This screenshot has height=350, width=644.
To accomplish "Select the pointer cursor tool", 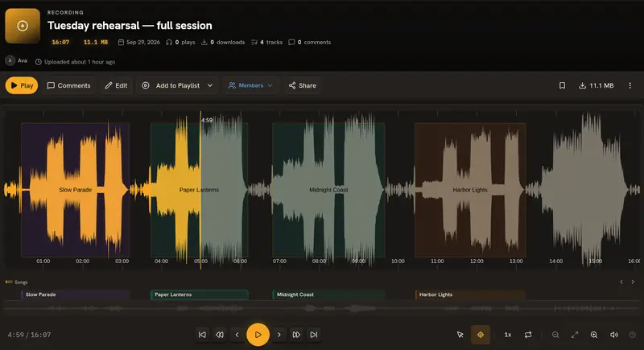I will tap(460, 335).
